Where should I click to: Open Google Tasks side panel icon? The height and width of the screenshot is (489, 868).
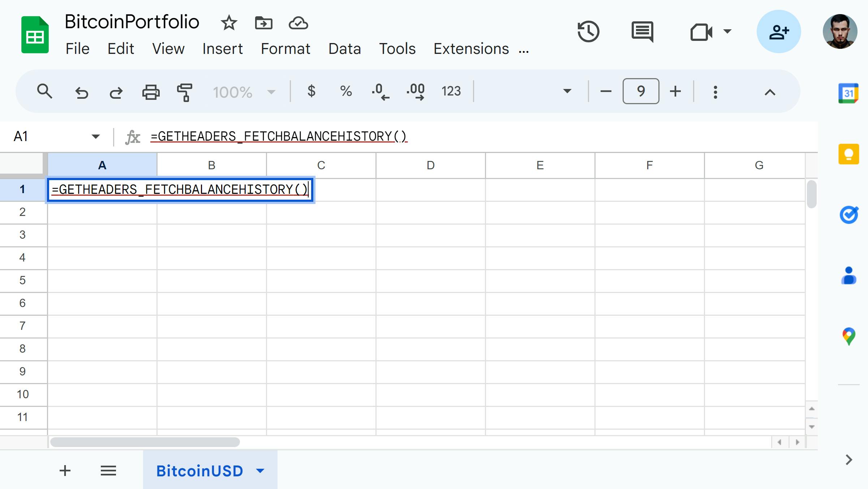tap(848, 215)
